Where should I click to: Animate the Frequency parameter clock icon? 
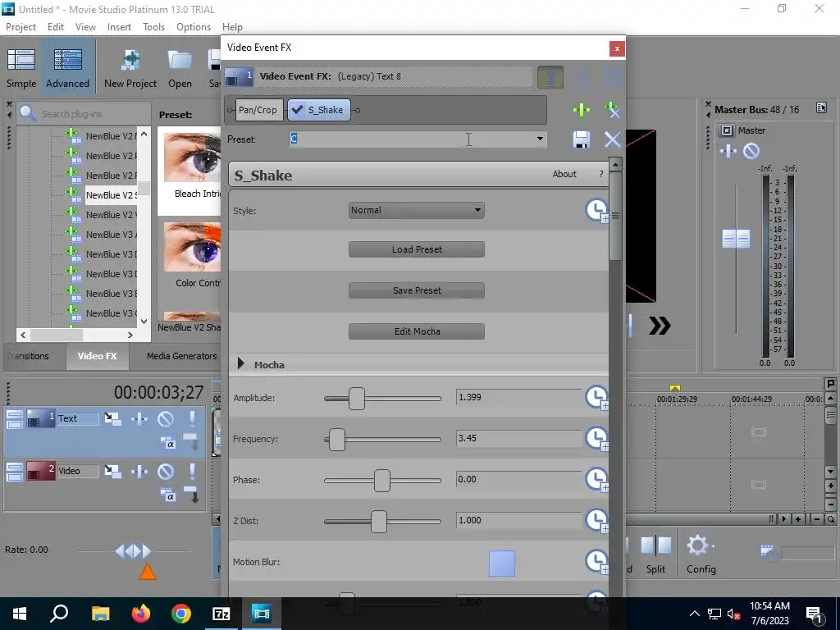(x=597, y=439)
